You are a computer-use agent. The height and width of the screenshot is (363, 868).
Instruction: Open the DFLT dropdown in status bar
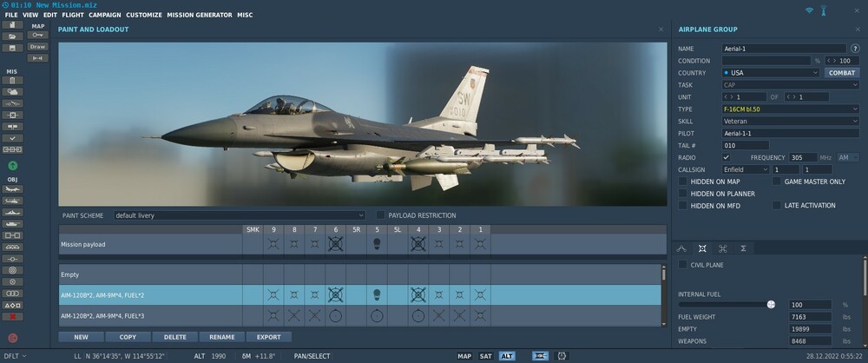[16, 356]
